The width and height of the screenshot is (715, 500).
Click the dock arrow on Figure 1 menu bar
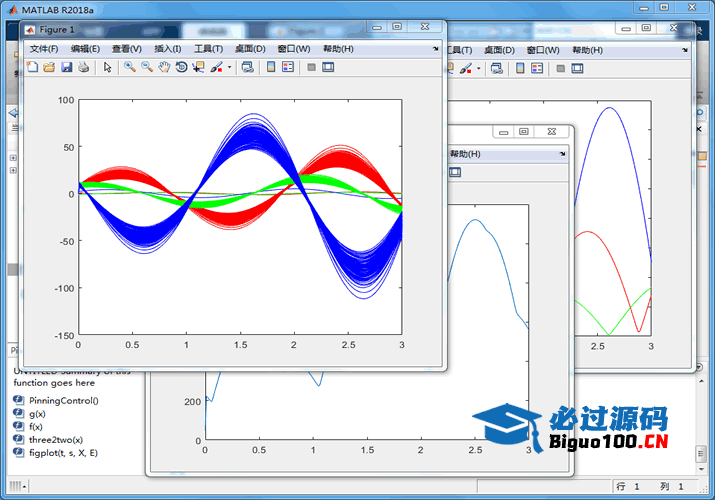coord(435,49)
